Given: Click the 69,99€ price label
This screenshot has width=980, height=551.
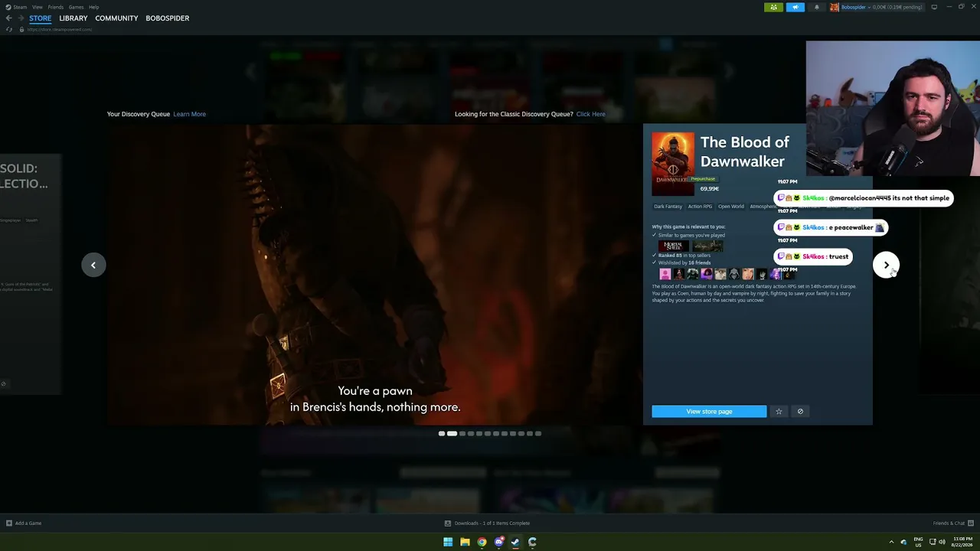Looking at the screenshot, I should pyautogui.click(x=709, y=189).
